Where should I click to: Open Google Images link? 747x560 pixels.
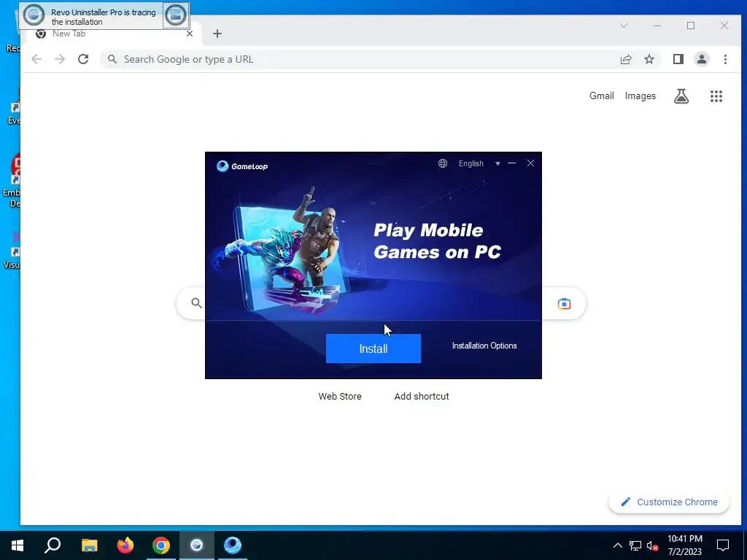pos(640,96)
